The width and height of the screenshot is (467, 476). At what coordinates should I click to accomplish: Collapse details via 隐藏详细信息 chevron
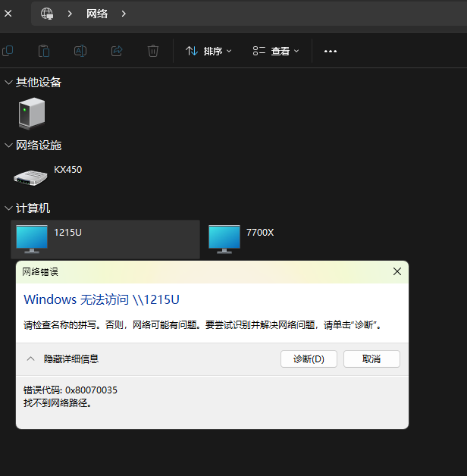pos(30,359)
